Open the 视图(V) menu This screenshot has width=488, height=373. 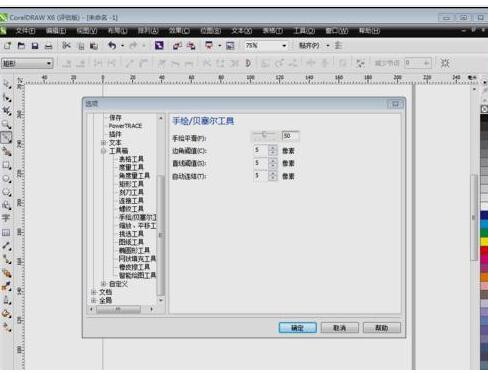point(86,31)
